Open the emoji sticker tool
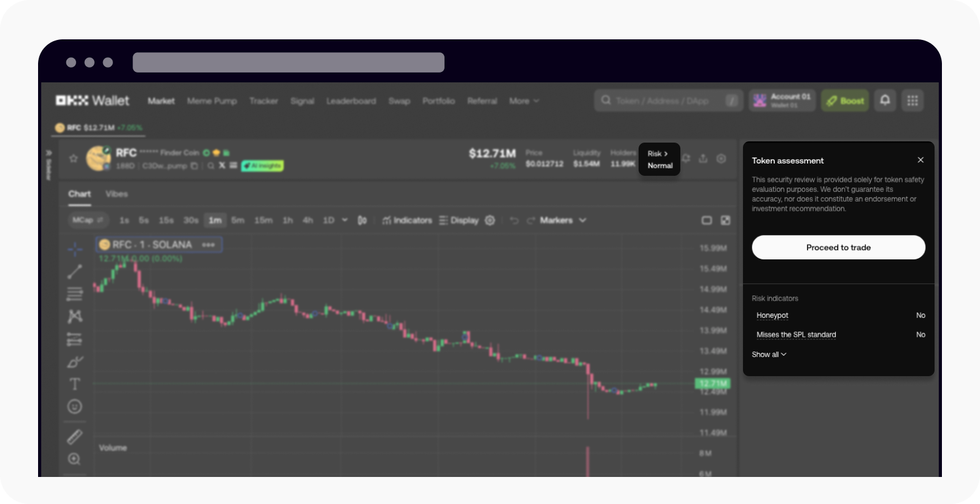The height and width of the screenshot is (504, 980). 75,407
